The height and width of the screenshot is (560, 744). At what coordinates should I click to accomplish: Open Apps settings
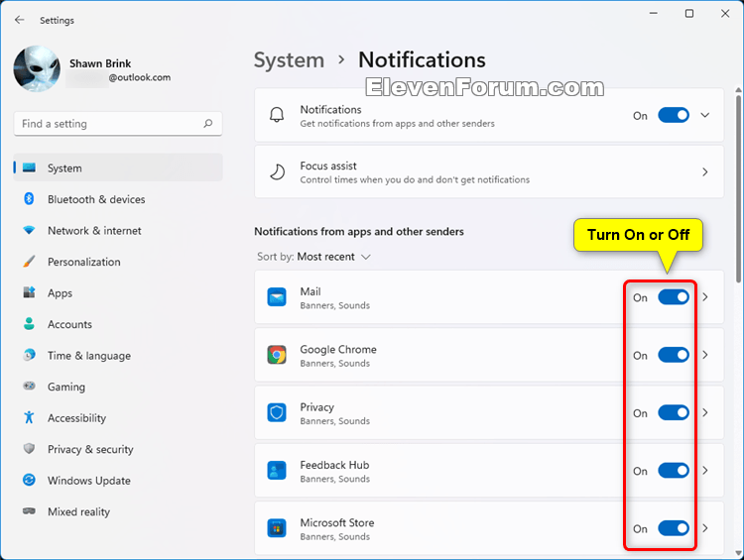(x=118, y=293)
